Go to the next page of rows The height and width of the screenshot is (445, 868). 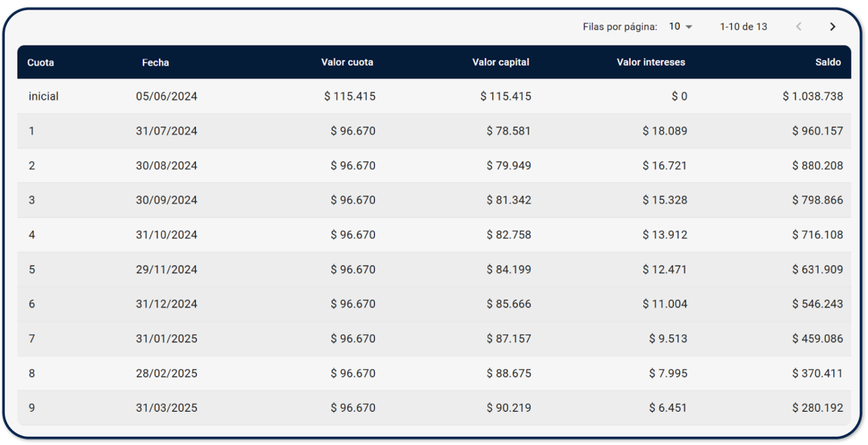tap(832, 27)
